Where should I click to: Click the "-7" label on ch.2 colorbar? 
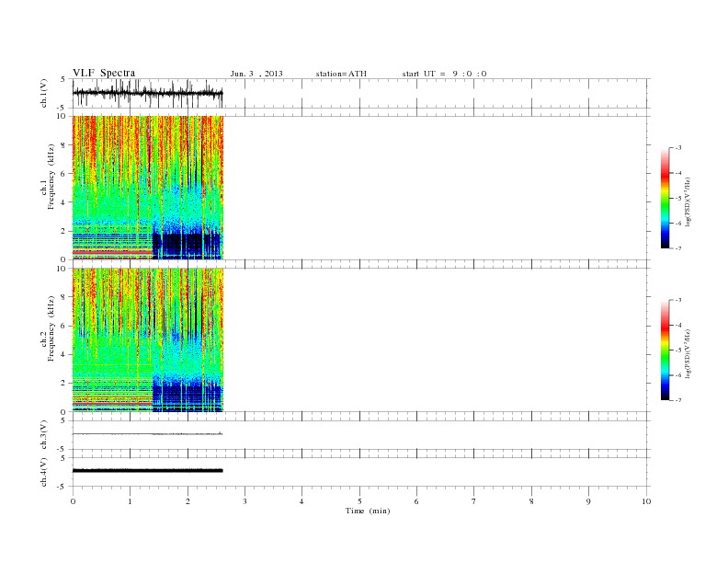pyautogui.click(x=677, y=400)
